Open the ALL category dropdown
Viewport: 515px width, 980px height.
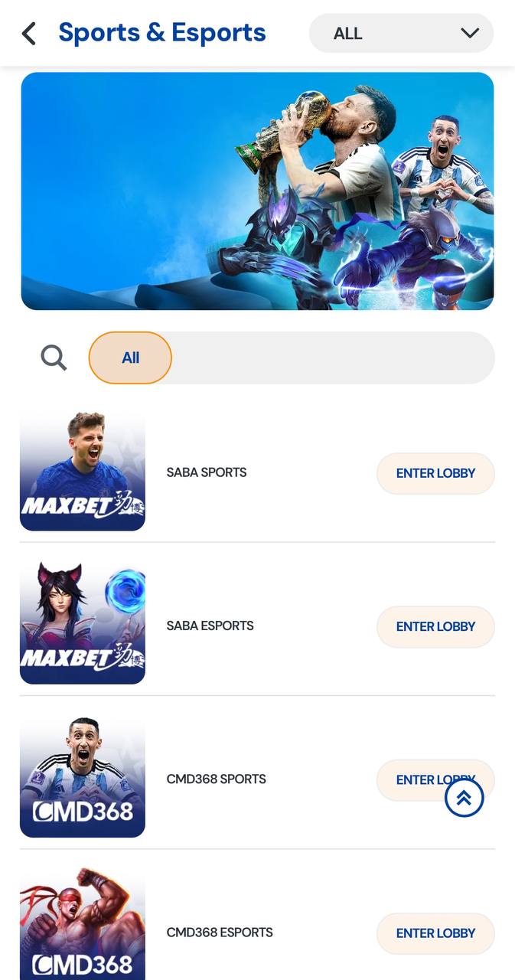[401, 34]
